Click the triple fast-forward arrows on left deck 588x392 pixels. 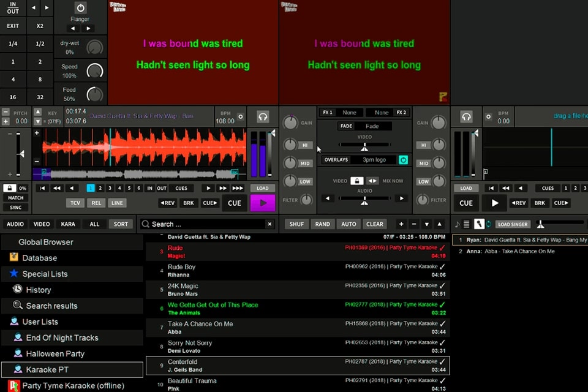click(238, 188)
